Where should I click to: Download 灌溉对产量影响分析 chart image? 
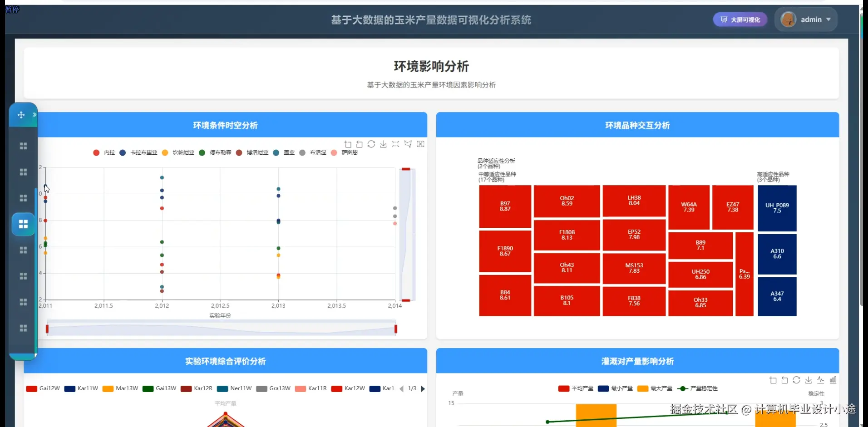(x=808, y=380)
